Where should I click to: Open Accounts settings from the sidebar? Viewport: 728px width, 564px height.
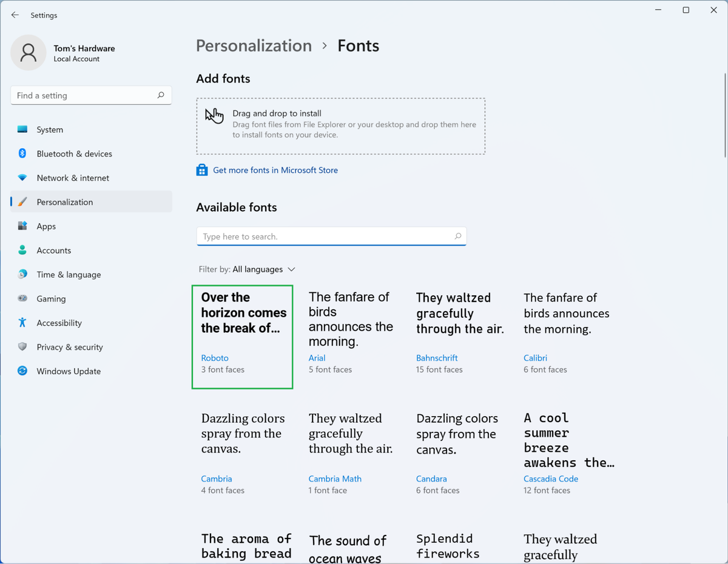tap(55, 250)
